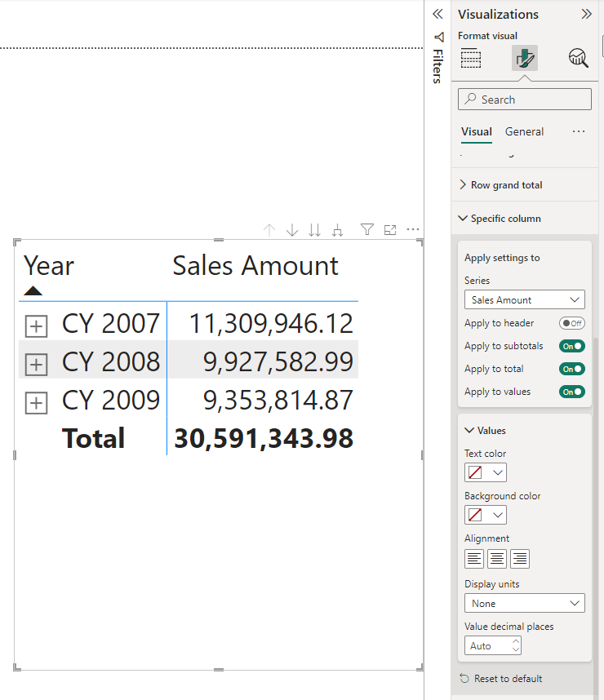Select the Visual tab
This screenshot has width=604, height=700.
(476, 131)
